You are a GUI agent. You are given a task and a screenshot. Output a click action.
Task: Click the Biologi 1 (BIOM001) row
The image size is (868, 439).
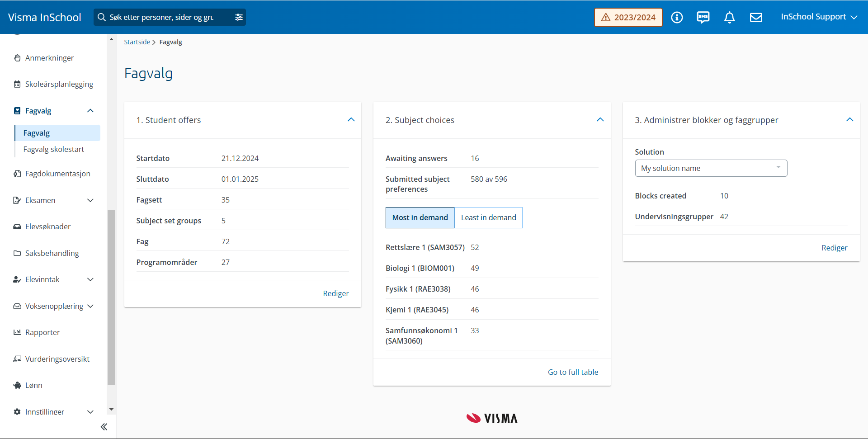tap(492, 268)
